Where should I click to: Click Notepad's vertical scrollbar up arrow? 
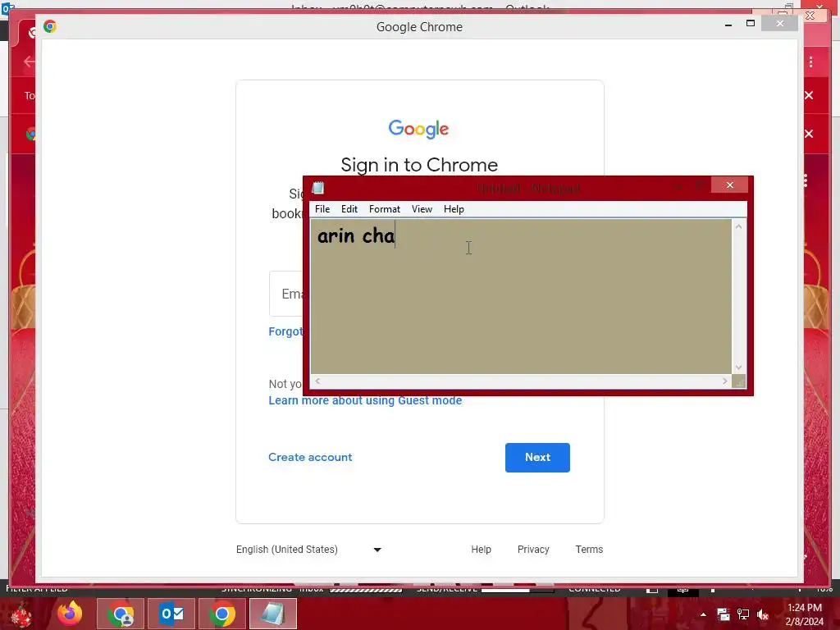tap(738, 226)
